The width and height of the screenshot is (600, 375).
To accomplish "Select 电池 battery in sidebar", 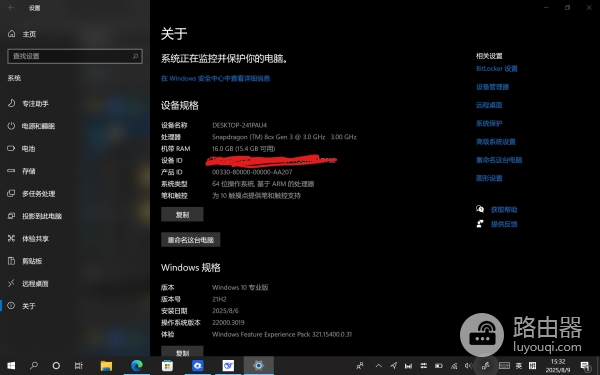I will pos(21,148).
